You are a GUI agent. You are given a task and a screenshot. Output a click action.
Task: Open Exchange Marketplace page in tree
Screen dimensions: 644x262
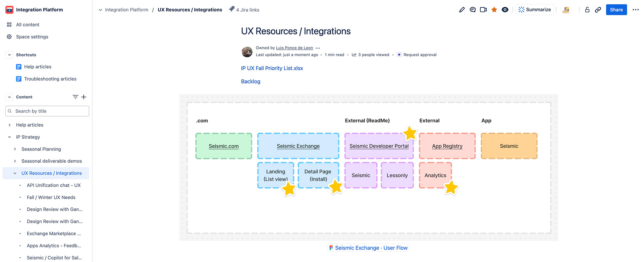coord(54,233)
